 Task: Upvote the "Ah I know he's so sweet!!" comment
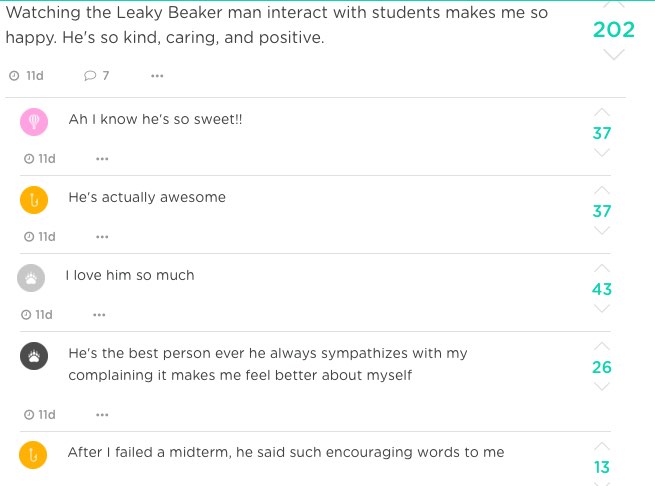(601, 111)
